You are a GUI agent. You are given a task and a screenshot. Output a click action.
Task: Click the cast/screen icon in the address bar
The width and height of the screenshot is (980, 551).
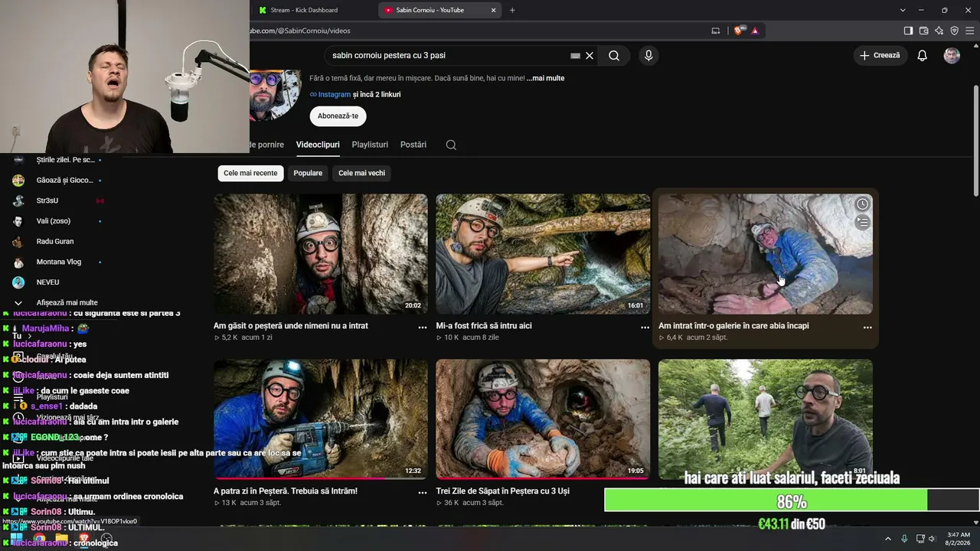716,31
